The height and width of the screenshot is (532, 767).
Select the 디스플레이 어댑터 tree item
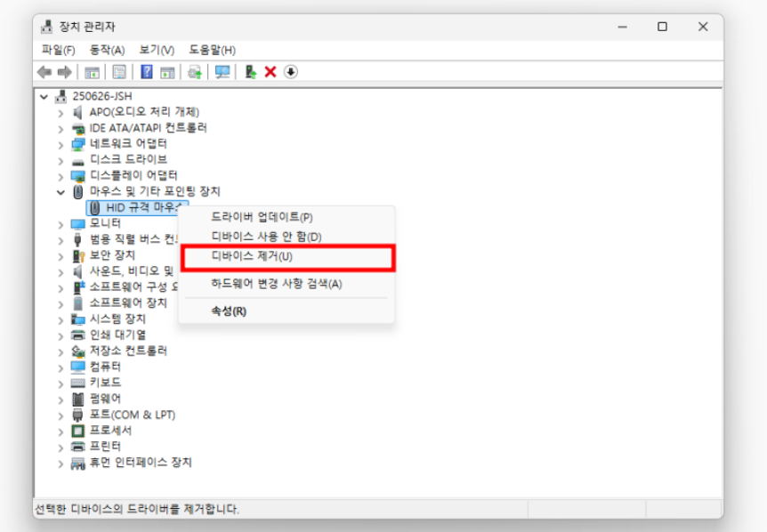click(133, 176)
